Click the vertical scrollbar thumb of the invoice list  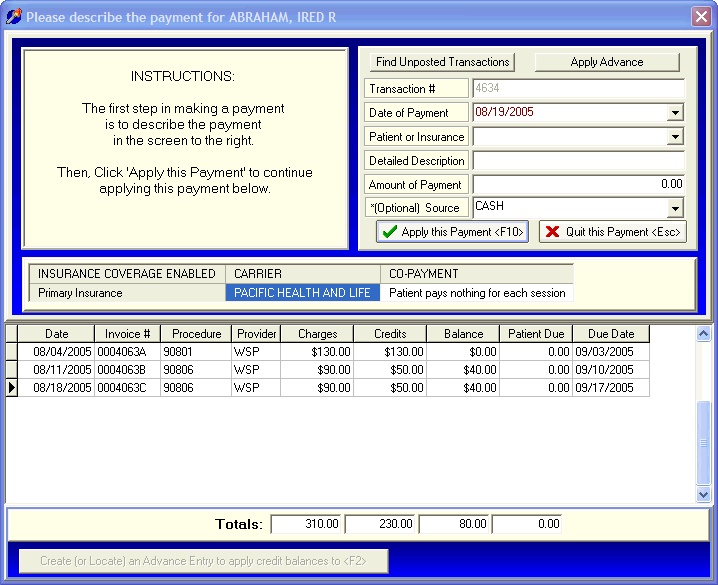coord(703,443)
